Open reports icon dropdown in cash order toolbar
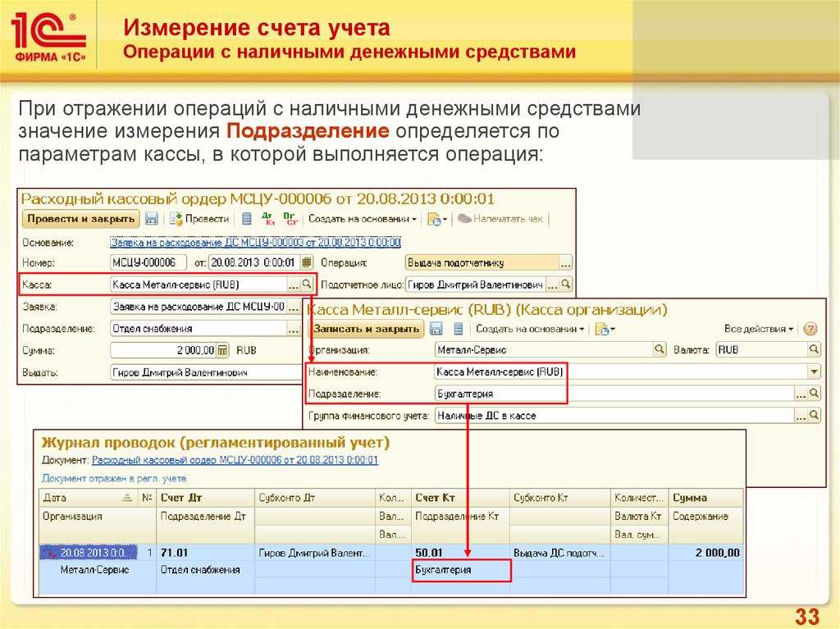Image resolution: width=840 pixels, height=629 pixels. coord(437,219)
